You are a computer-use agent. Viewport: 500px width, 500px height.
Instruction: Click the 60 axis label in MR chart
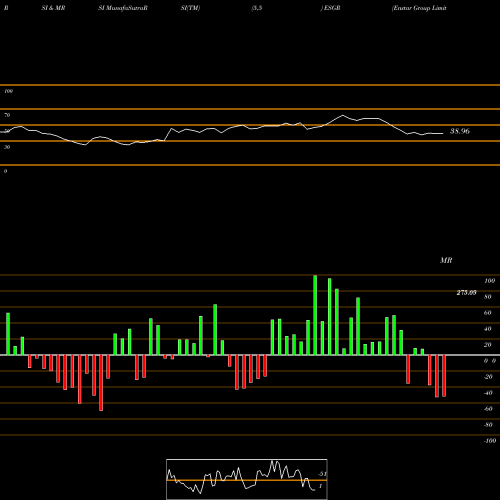(x=488, y=313)
